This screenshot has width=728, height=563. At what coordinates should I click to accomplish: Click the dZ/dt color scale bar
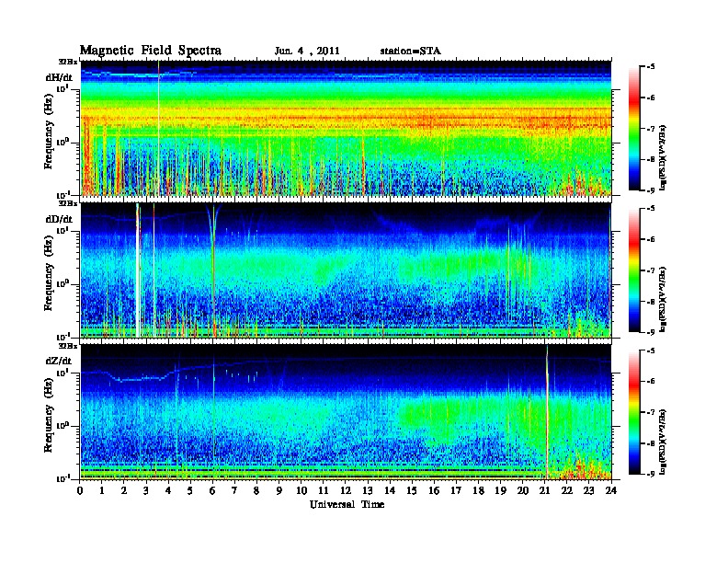coord(634,412)
